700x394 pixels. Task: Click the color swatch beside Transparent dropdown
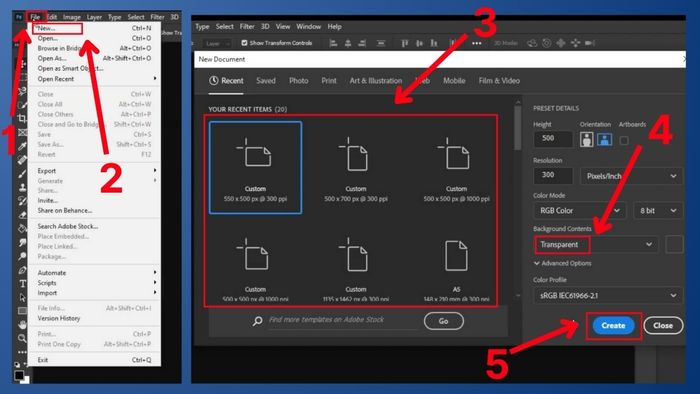coord(674,245)
